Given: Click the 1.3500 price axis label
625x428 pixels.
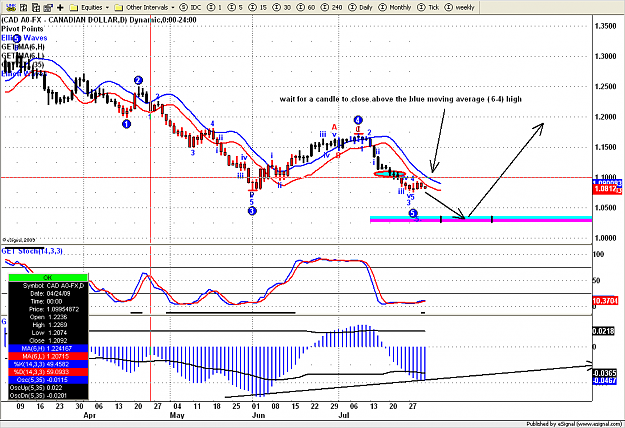Looking at the screenshot, I should pos(605,26).
